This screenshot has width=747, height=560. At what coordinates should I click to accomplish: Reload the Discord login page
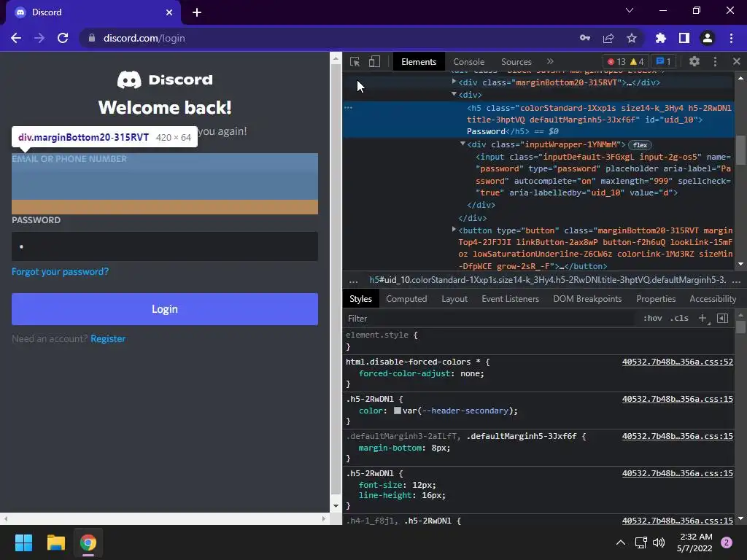pyautogui.click(x=63, y=38)
